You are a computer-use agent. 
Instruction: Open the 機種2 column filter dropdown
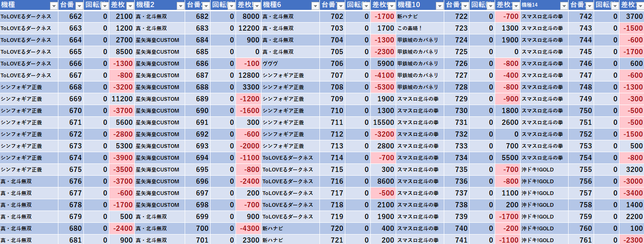180,6
